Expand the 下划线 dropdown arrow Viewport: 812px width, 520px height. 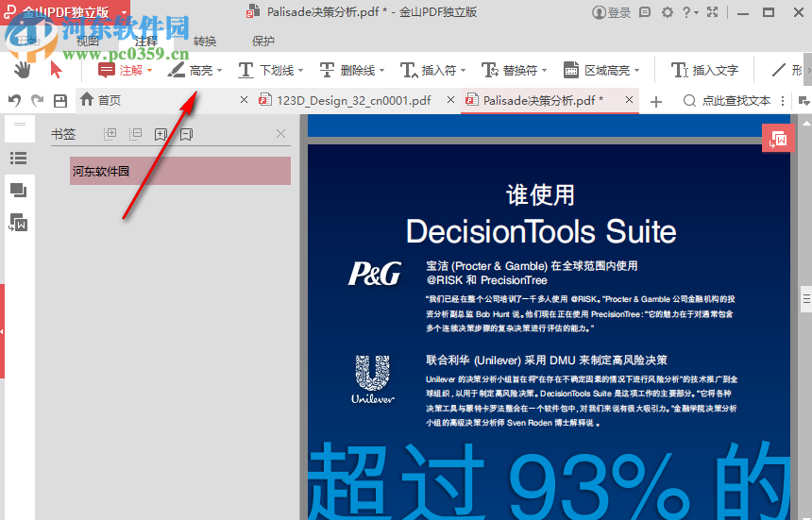coord(301,71)
